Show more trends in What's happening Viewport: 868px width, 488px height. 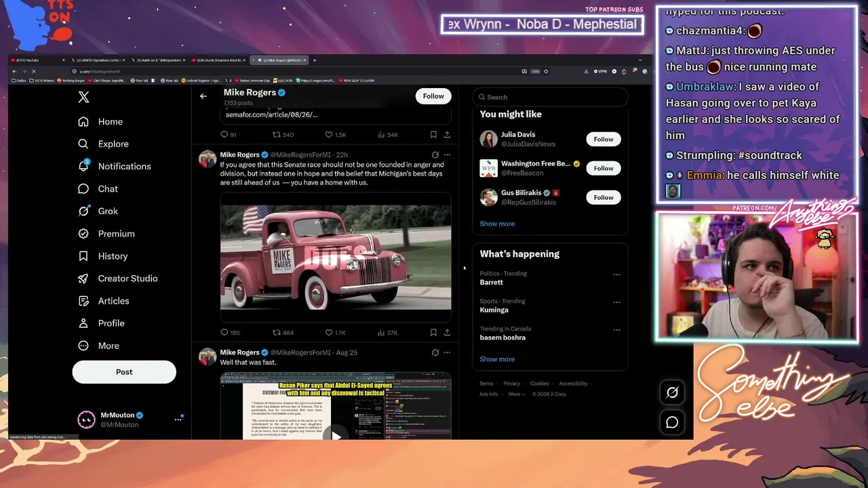[497, 359]
